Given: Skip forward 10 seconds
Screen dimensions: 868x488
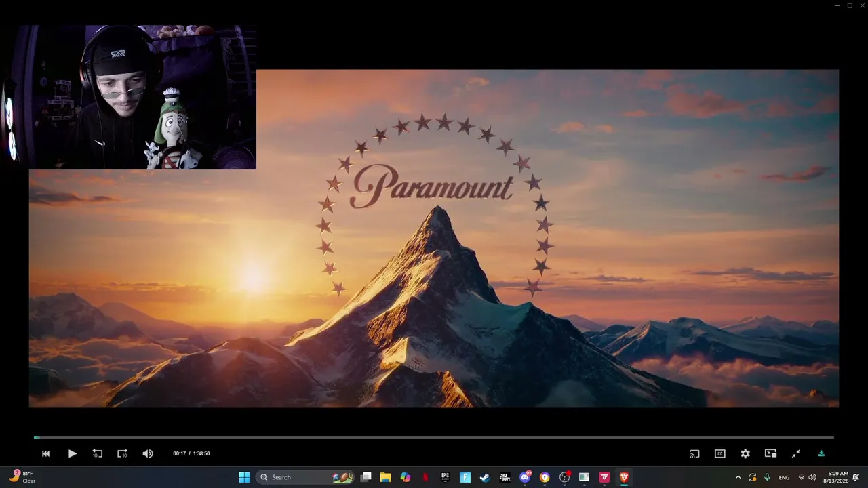Looking at the screenshot, I should click(122, 453).
